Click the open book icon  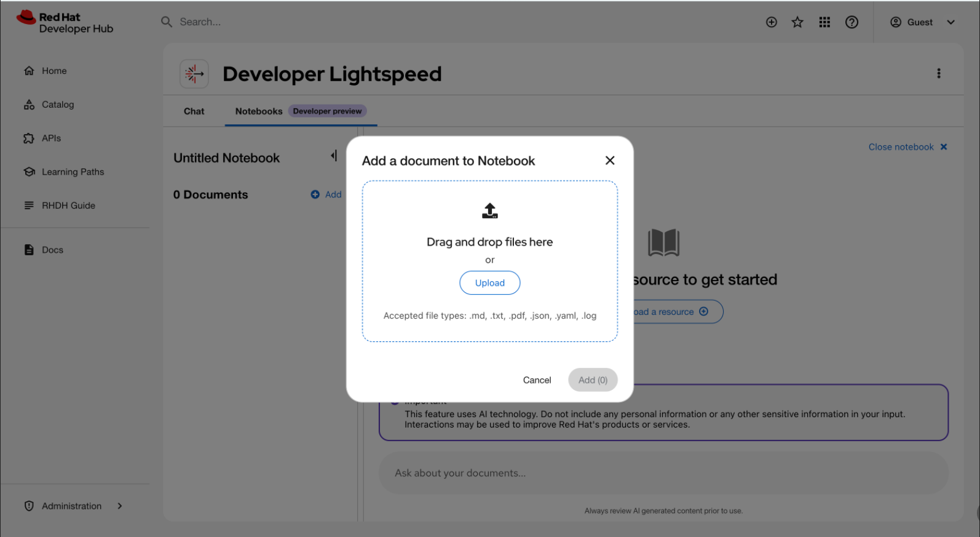click(x=663, y=242)
